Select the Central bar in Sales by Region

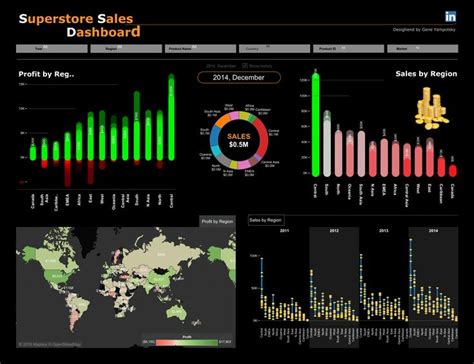point(316,125)
